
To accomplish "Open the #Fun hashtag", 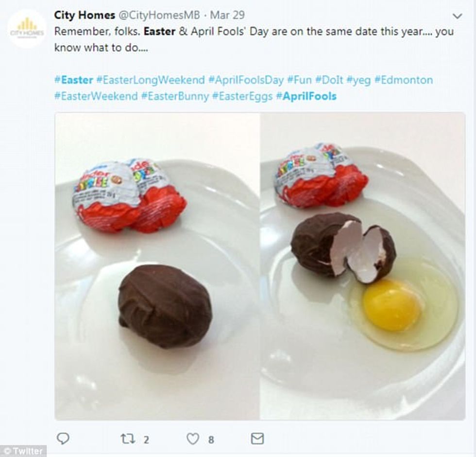I will (x=299, y=80).
